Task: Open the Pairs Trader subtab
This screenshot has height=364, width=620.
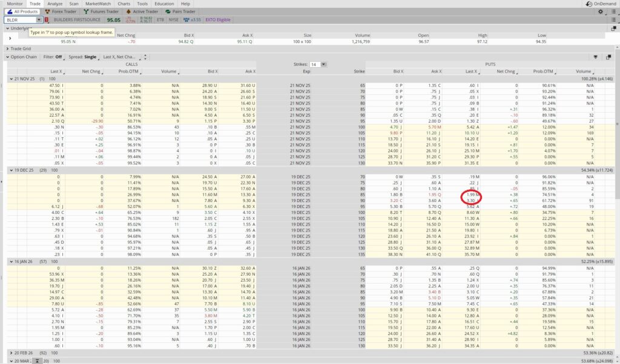Action: pyautogui.click(x=180, y=11)
